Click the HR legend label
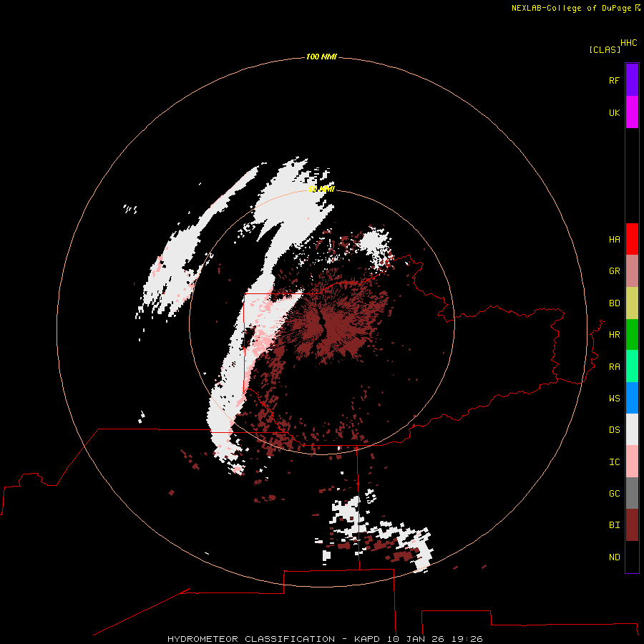644x644 pixels. click(x=614, y=335)
